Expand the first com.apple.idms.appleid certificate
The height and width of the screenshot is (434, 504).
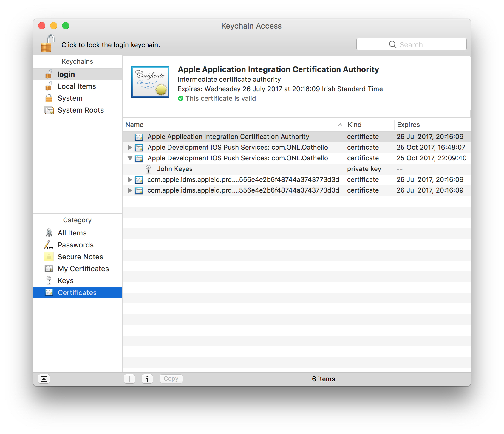point(130,180)
